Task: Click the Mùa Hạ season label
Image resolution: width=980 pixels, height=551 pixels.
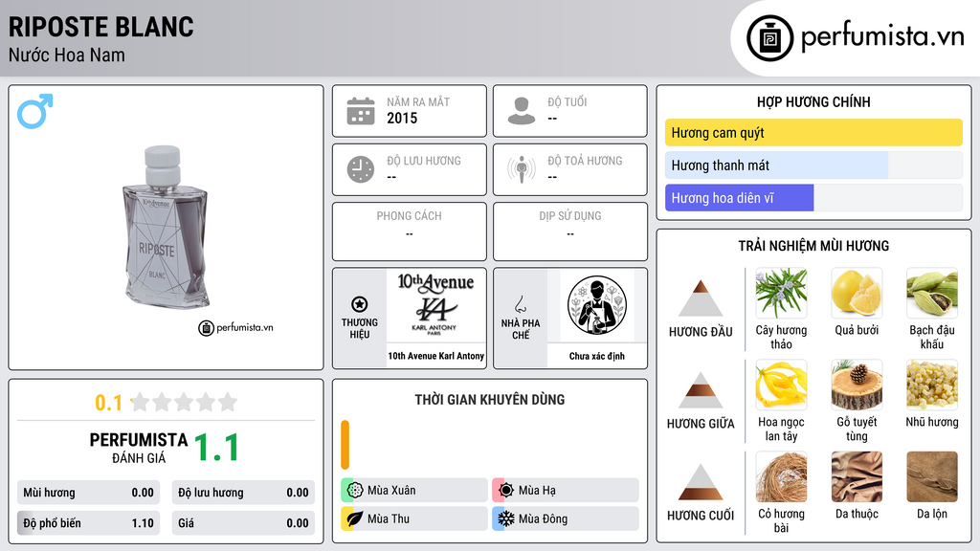Action: click(537, 491)
